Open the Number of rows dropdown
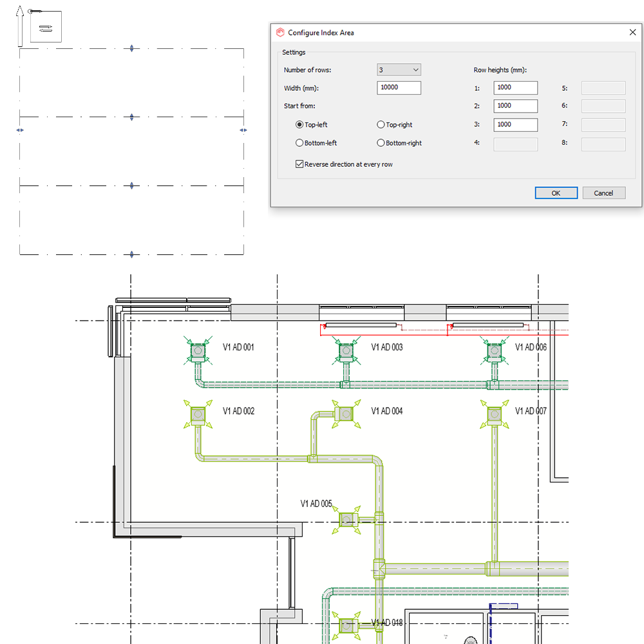 coord(399,70)
